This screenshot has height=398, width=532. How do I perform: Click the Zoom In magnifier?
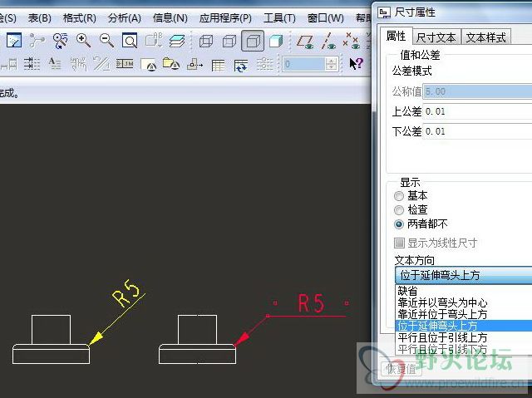(83, 41)
